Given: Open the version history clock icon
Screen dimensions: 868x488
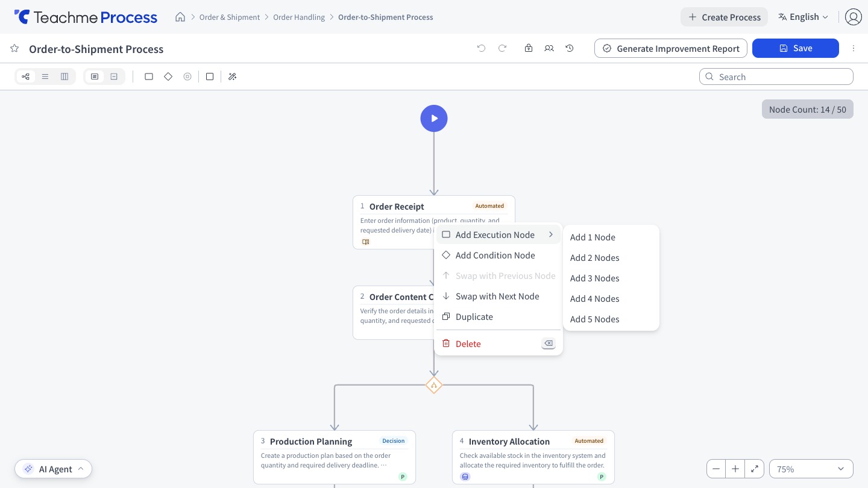Looking at the screenshot, I should tap(570, 48).
